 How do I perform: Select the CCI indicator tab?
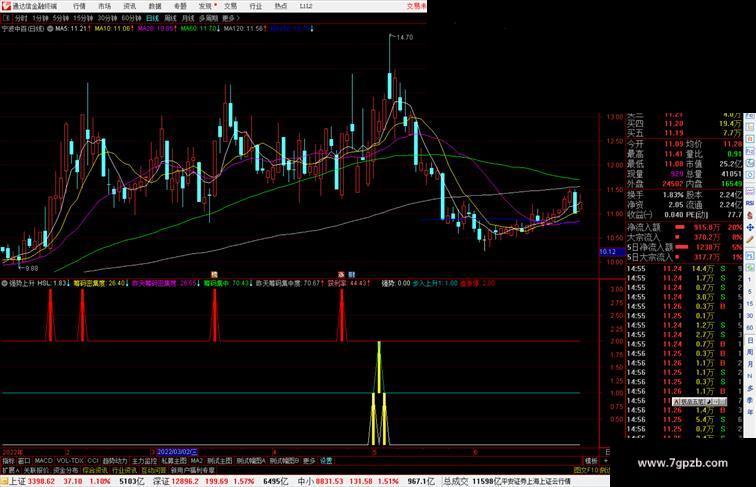[93, 461]
